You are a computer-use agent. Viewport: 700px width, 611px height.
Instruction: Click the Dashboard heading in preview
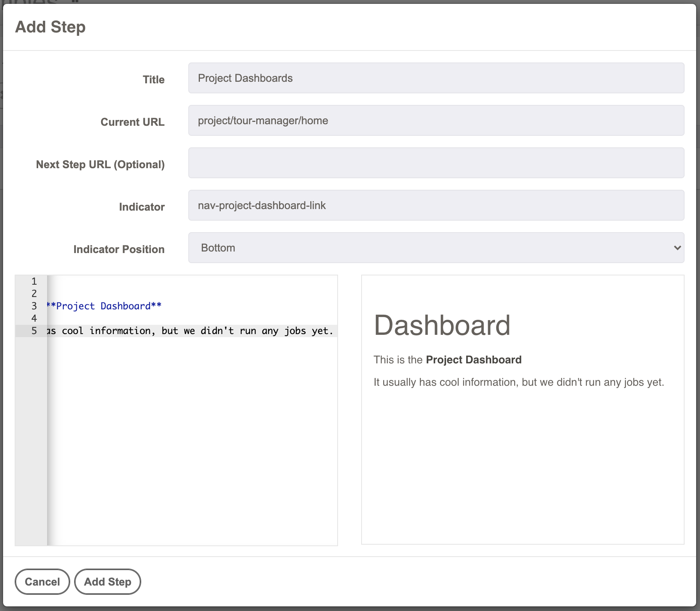(x=442, y=325)
